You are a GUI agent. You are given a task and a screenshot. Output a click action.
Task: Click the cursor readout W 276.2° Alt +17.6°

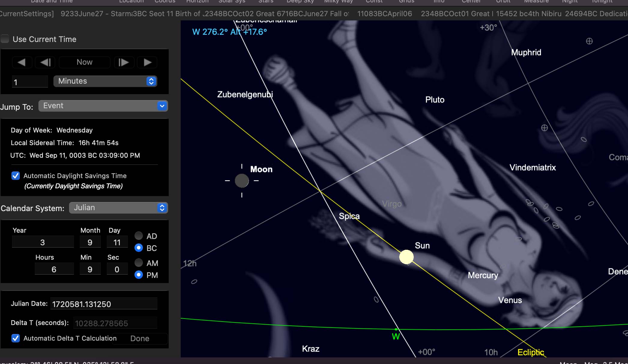pyautogui.click(x=229, y=32)
